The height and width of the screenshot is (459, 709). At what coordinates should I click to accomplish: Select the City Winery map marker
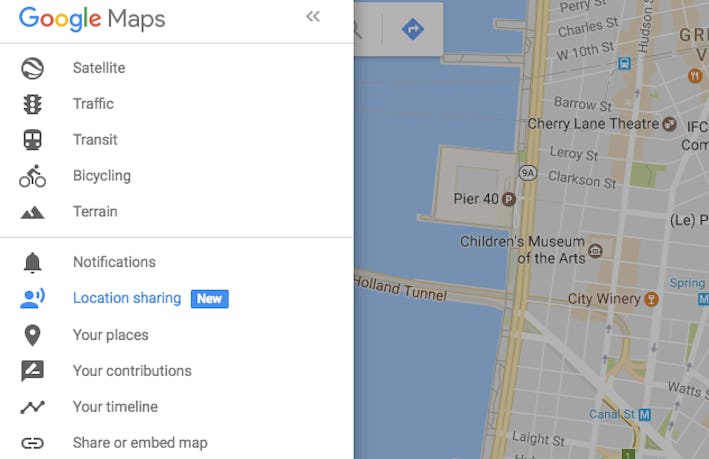pos(652,298)
